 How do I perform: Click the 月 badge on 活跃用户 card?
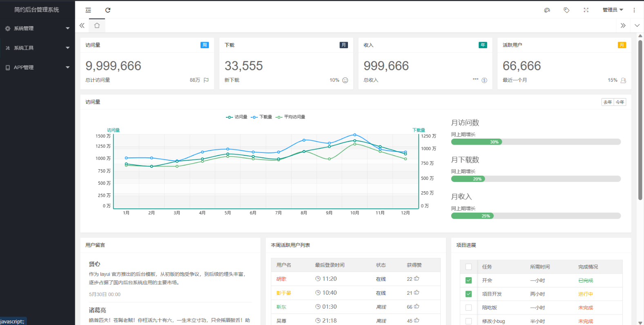point(622,45)
